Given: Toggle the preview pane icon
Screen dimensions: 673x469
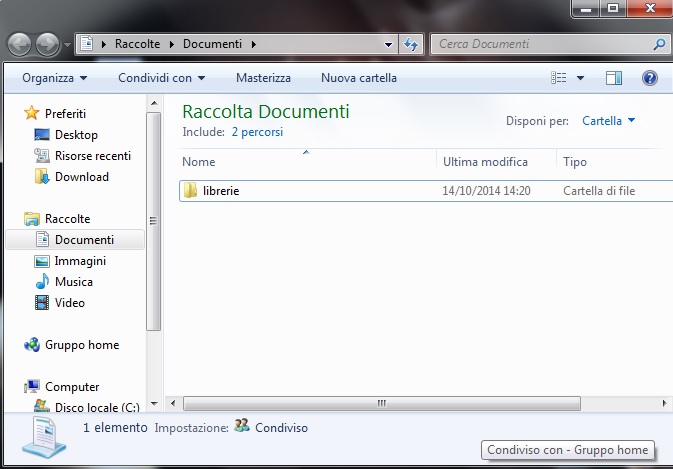Looking at the screenshot, I should [x=614, y=78].
